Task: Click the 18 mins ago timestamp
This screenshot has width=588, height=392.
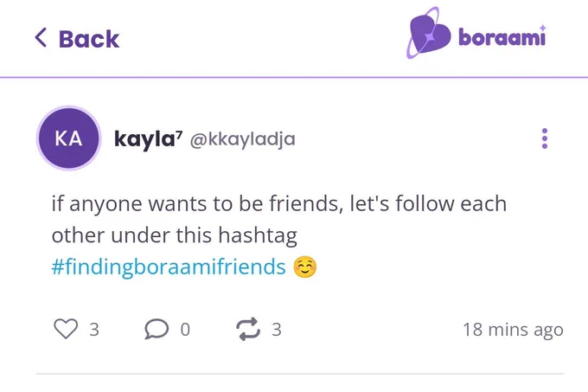Action: [x=513, y=330]
